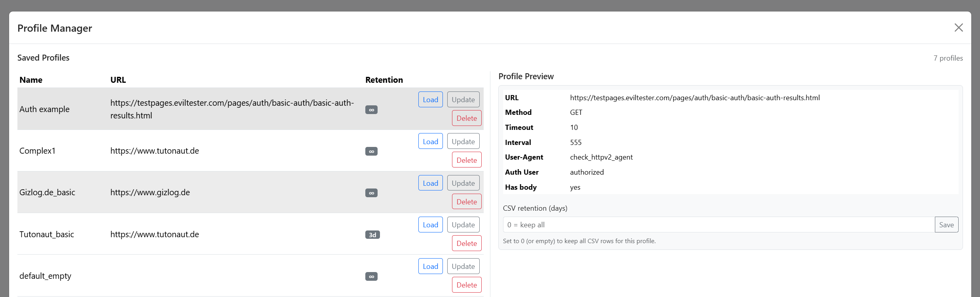The width and height of the screenshot is (980, 297).
Task: Load the Auth example profile
Action: pos(430,99)
